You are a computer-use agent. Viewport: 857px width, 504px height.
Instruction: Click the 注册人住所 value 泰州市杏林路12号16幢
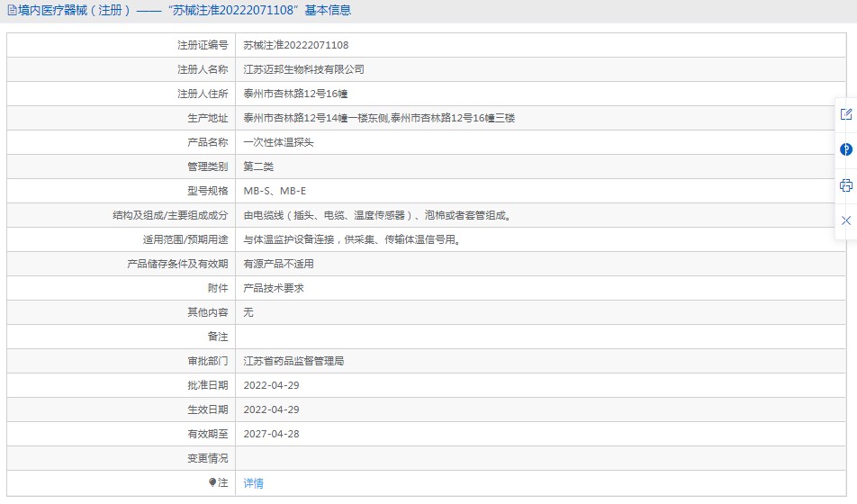(x=295, y=94)
